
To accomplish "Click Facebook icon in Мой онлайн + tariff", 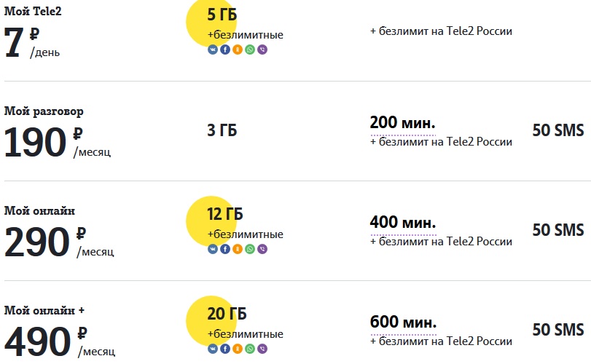I will (x=225, y=349).
